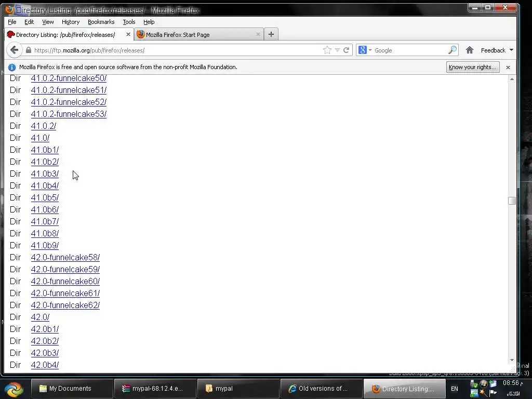Click the padlock site identity icon
532x399 pixels.
point(29,50)
